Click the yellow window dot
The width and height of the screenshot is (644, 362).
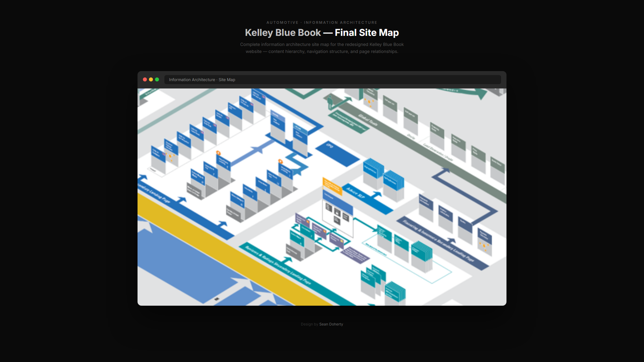151,80
